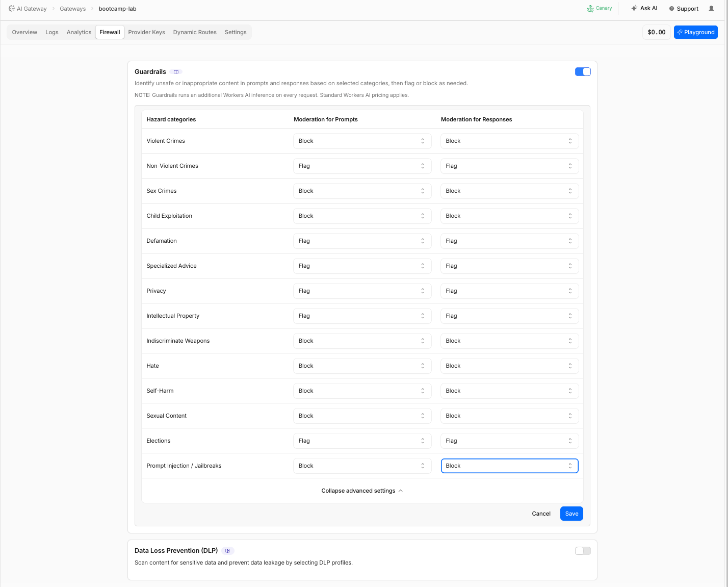728x587 pixels.
Task: Cancel guardrails changes
Action: 541,514
